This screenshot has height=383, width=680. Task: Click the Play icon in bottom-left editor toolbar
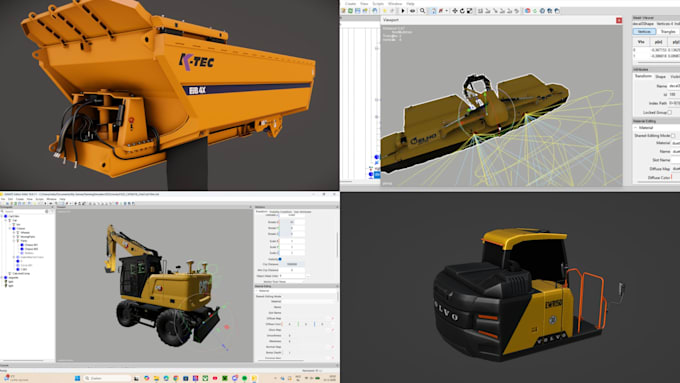coord(45,203)
